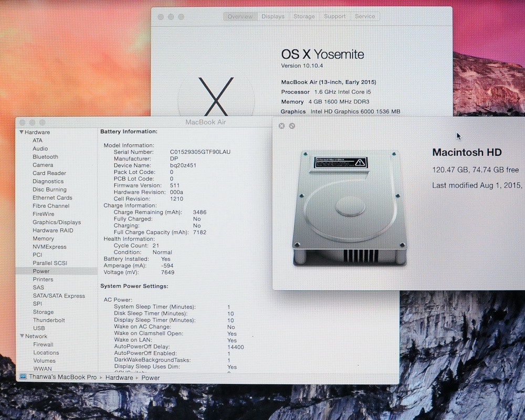Select Disc Burning in the sidebar
Image resolution: width=525 pixels, height=420 pixels.
49,190
